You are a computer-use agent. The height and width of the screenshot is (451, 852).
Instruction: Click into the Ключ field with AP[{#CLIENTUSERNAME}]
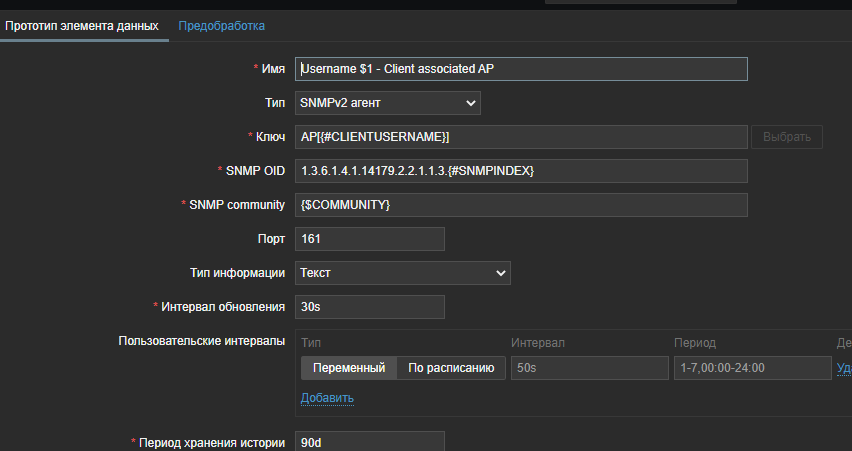521,137
